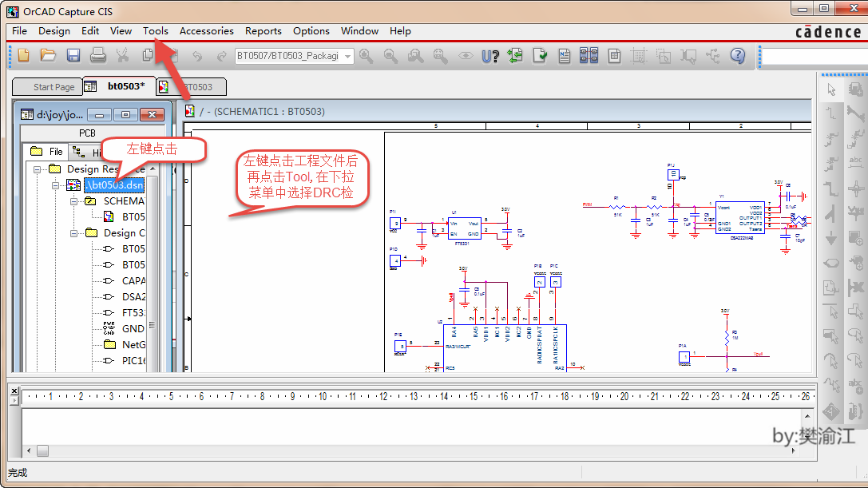Generate the cross reference report icon
This screenshot has width=868, height=488.
589,55
